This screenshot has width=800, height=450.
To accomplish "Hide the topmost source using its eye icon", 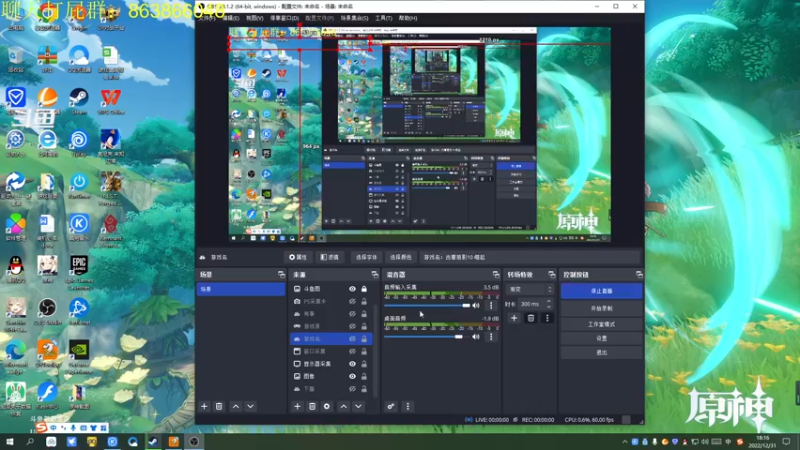I will point(353,289).
